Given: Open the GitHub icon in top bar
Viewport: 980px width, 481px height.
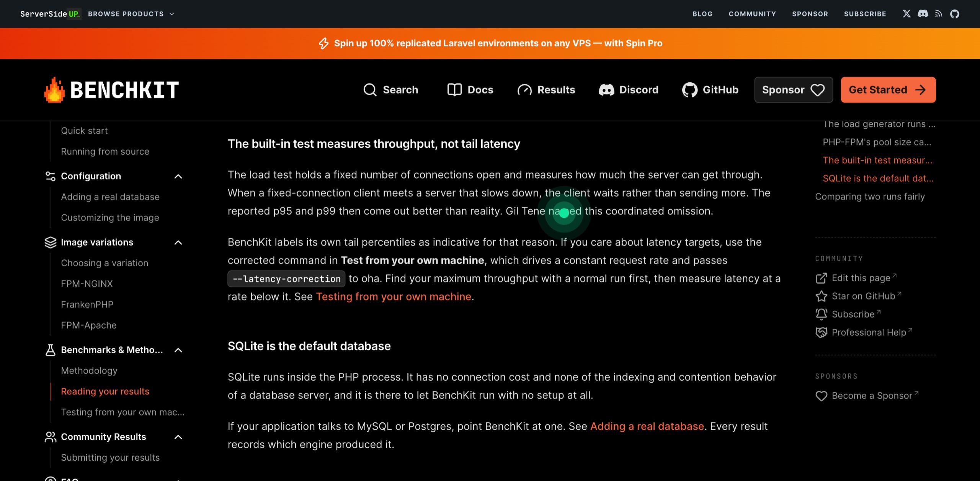Looking at the screenshot, I should (x=955, y=14).
